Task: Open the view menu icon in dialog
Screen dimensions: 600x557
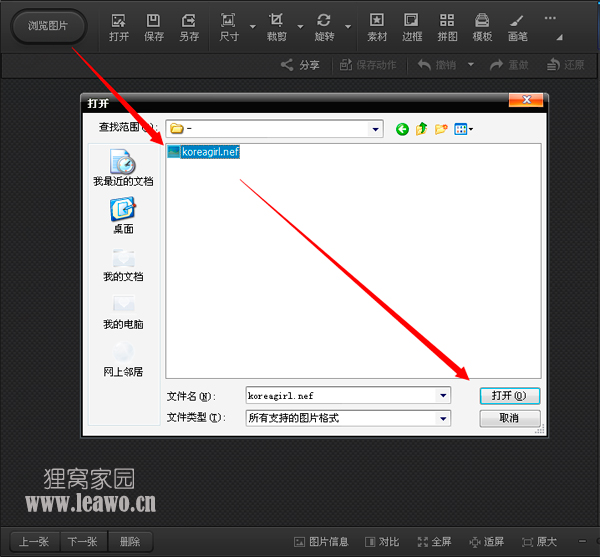Action: coord(463,129)
